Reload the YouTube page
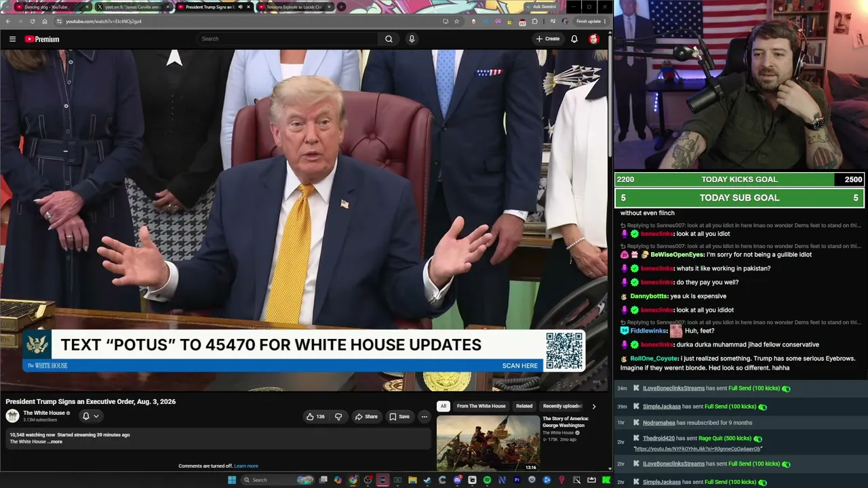The width and height of the screenshot is (868, 488). pos(32,21)
